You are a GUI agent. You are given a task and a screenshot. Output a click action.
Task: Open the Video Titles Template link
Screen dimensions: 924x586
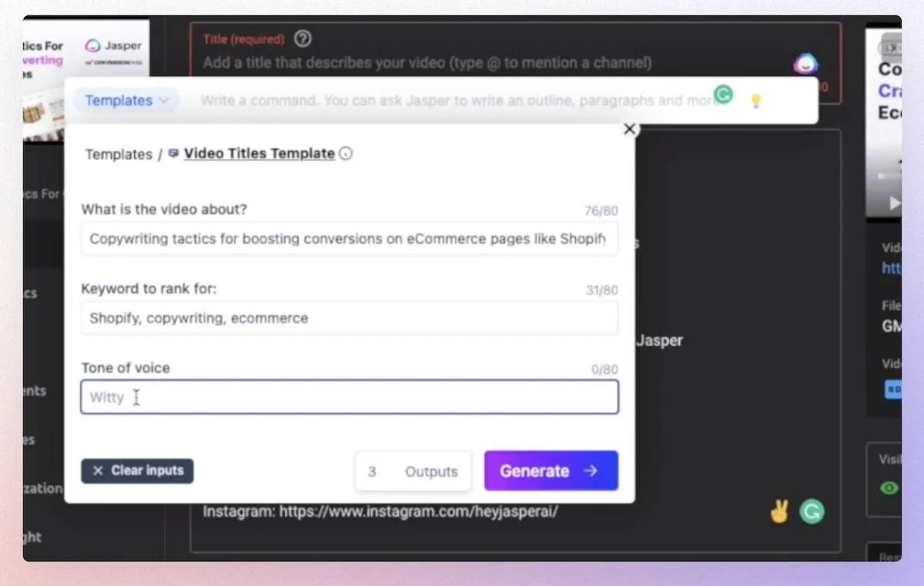(259, 153)
